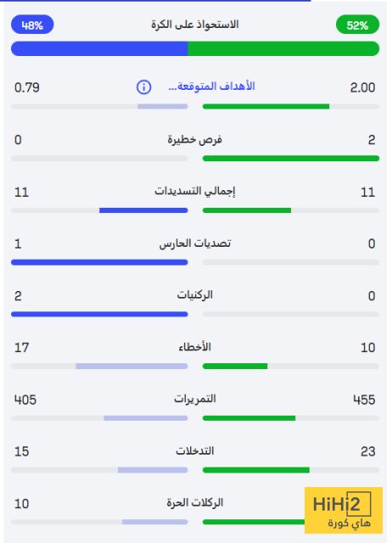The width and height of the screenshot is (392, 543).
Task: Click the فرص خطيرة stat label
Action: click(194, 139)
